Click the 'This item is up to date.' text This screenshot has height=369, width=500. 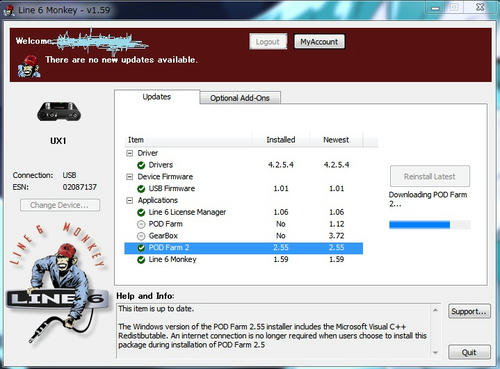coord(156,309)
